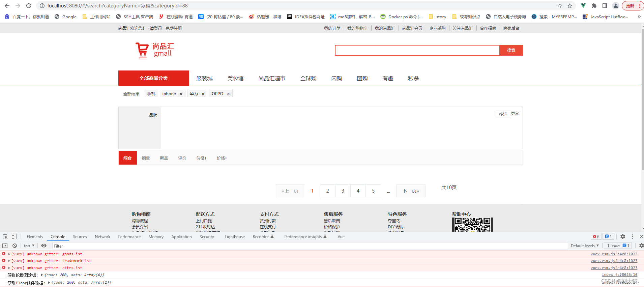Clear the console with ban icon
This screenshot has height=287, width=644.
click(x=15, y=246)
